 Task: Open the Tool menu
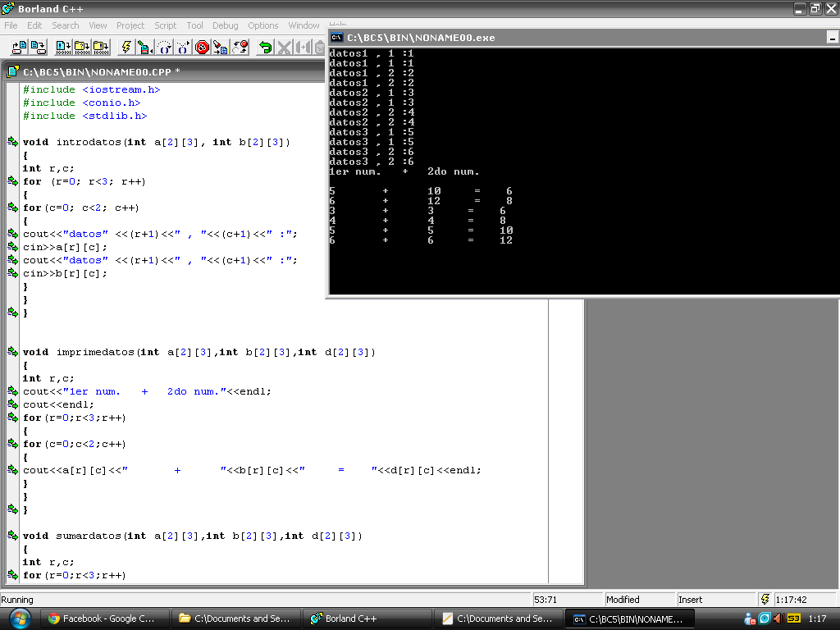pos(194,25)
